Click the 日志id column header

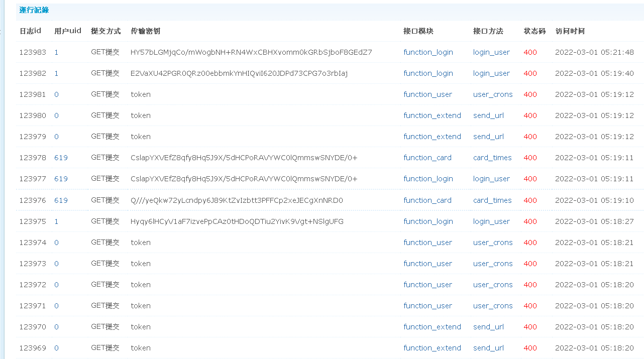30,31
